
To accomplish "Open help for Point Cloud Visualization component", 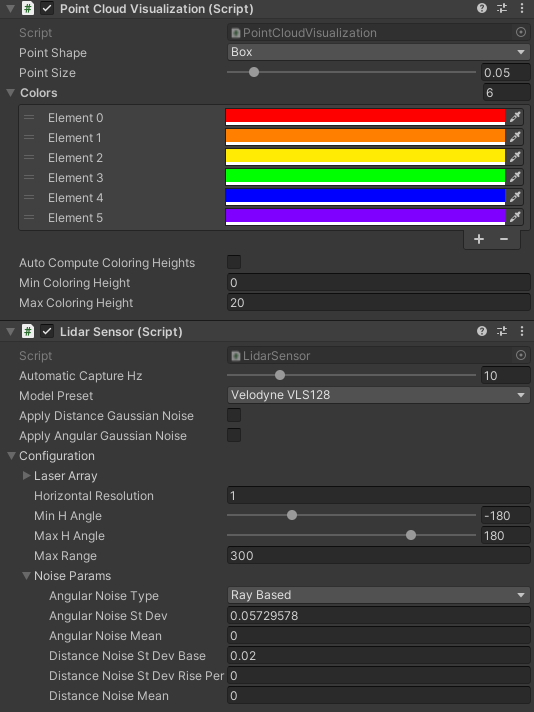I will (482, 8).
